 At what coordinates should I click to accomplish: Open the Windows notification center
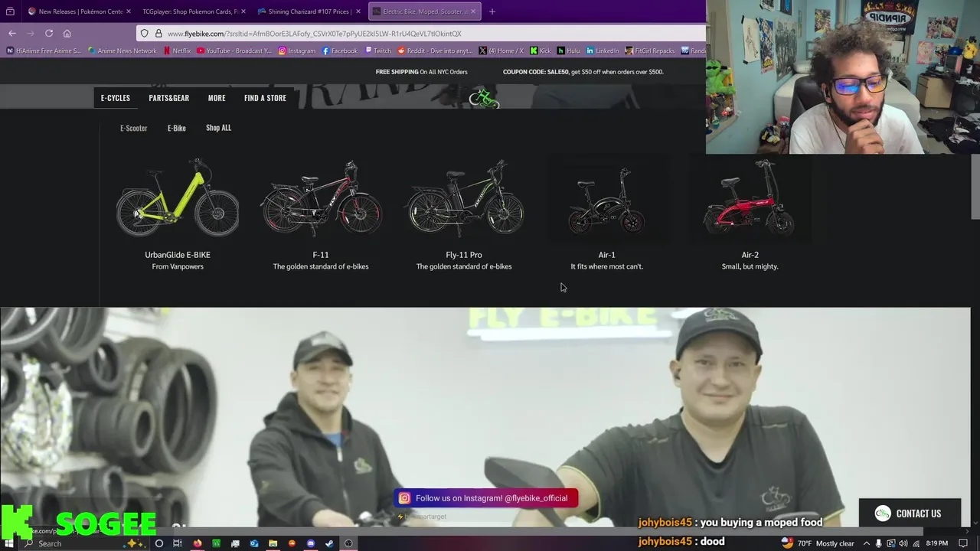963,543
